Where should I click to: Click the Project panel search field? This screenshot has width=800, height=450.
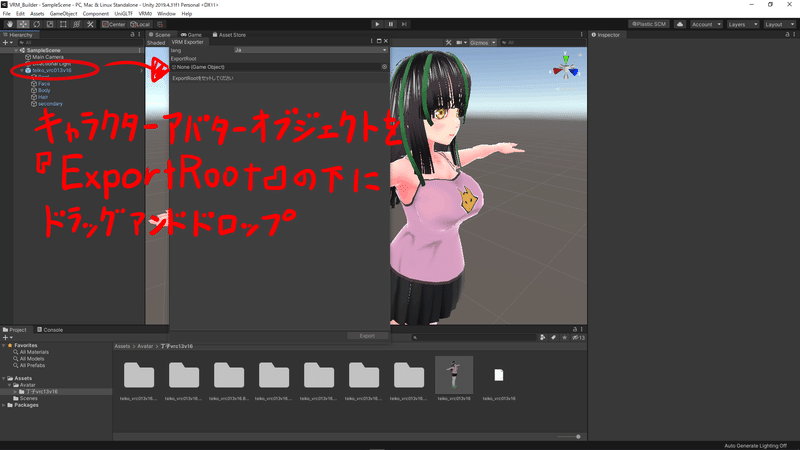[473, 337]
